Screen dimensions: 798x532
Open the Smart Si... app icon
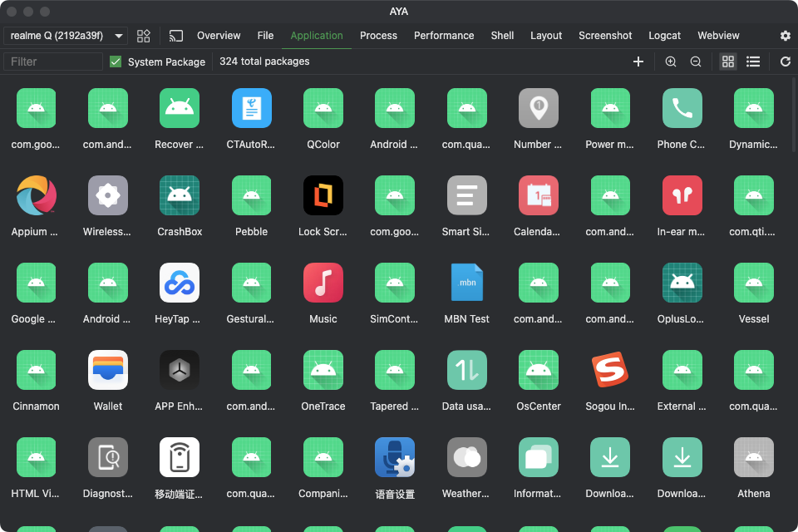pos(466,195)
